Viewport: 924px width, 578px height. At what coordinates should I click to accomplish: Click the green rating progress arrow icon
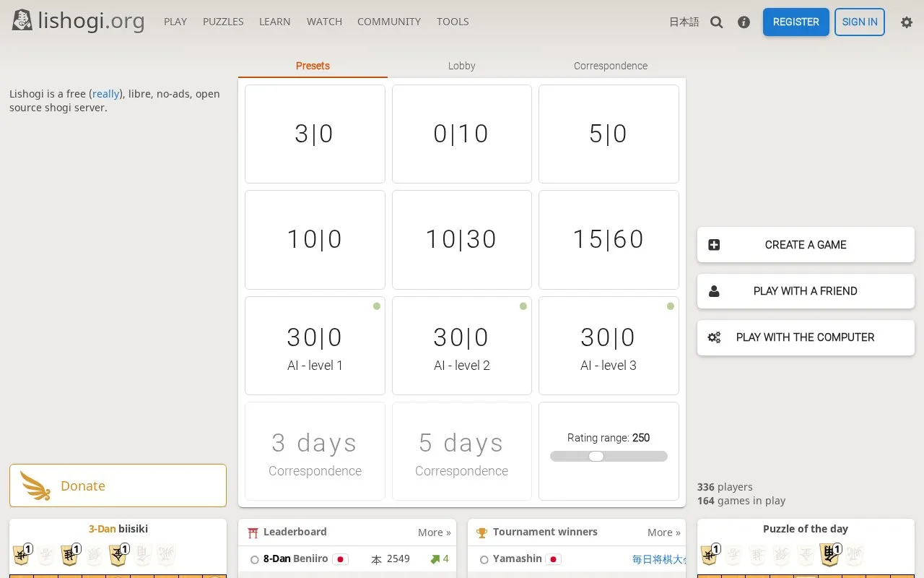(435, 558)
